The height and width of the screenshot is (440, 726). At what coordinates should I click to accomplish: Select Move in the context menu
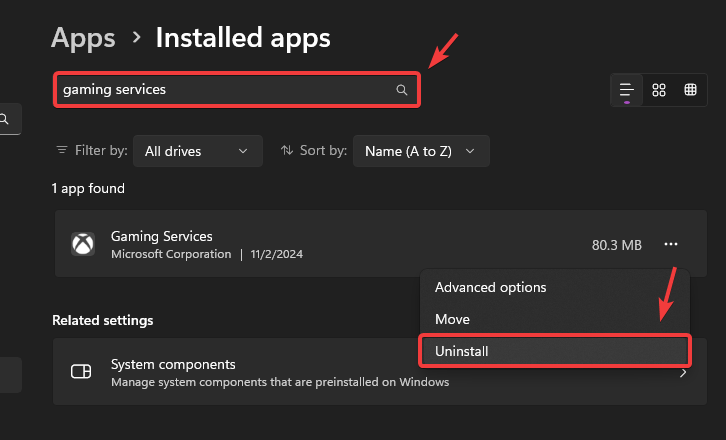(x=452, y=319)
